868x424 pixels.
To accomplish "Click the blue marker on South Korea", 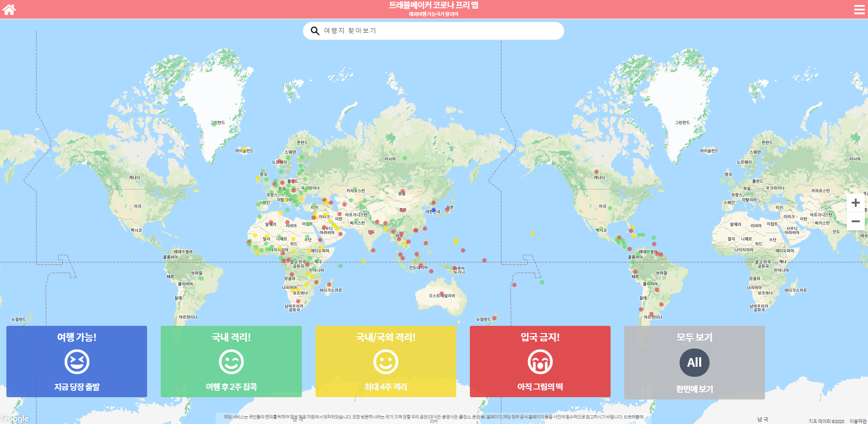I will (x=434, y=210).
